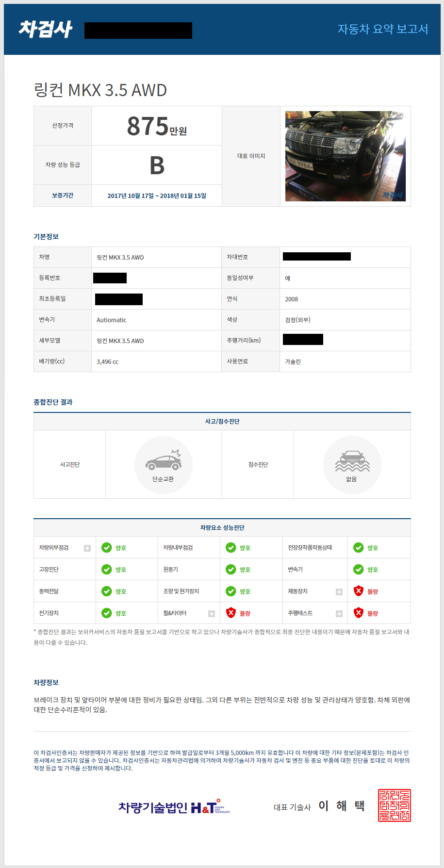Click the green check icon for 조향 및 현가장치

[231, 591]
